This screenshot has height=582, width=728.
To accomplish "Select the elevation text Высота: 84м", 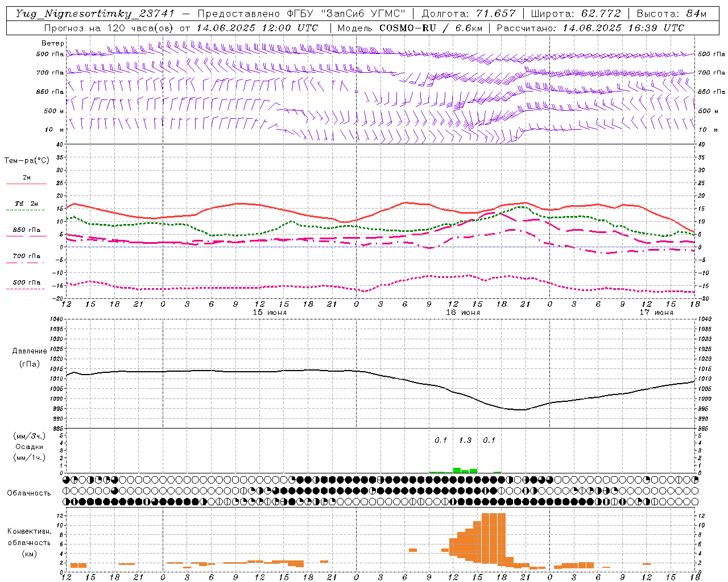I will click(x=671, y=14).
